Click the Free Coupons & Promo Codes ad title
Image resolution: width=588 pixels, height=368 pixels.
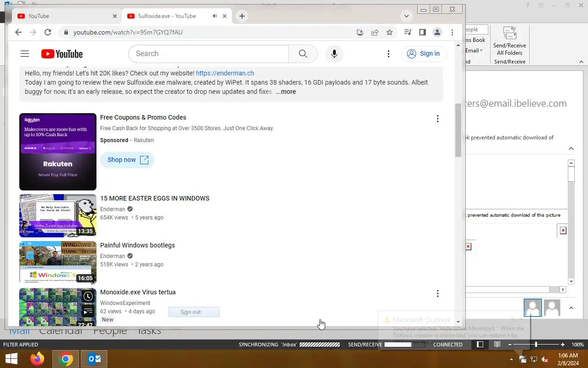coord(143,117)
